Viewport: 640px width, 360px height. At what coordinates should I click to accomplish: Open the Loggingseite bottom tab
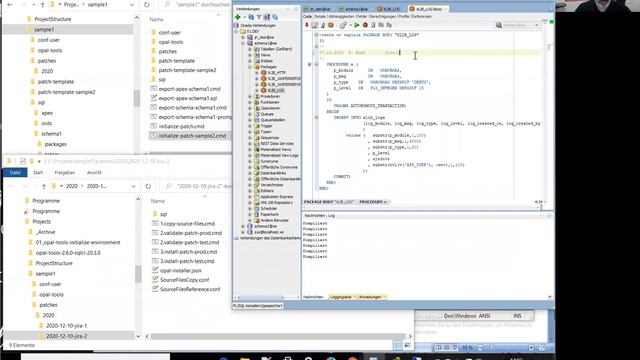click(x=341, y=297)
